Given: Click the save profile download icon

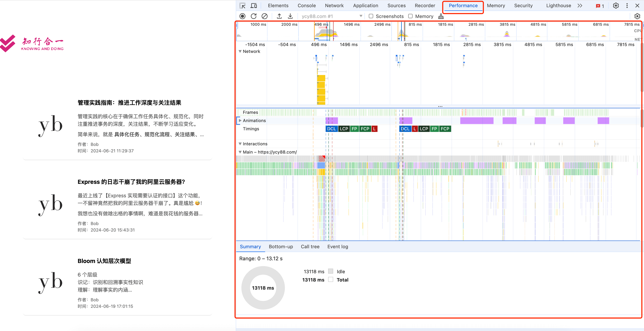Looking at the screenshot, I should [x=290, y=16].
